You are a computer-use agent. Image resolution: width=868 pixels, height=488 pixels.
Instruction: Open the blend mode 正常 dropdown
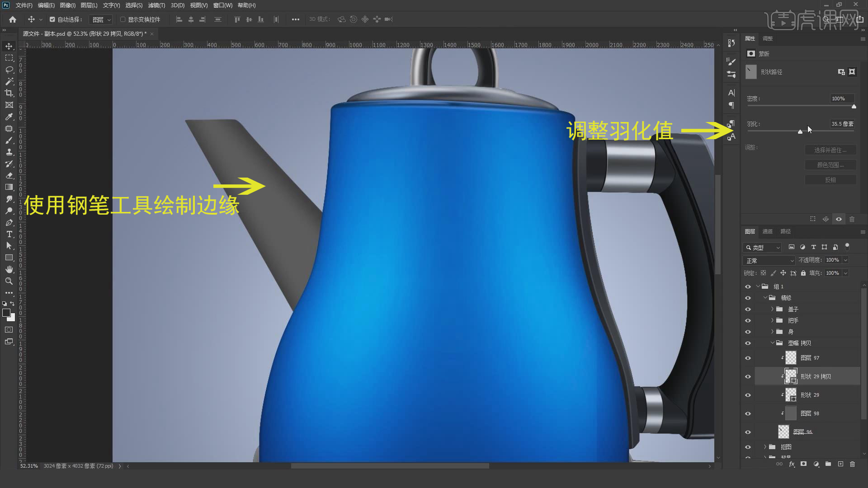769,261
